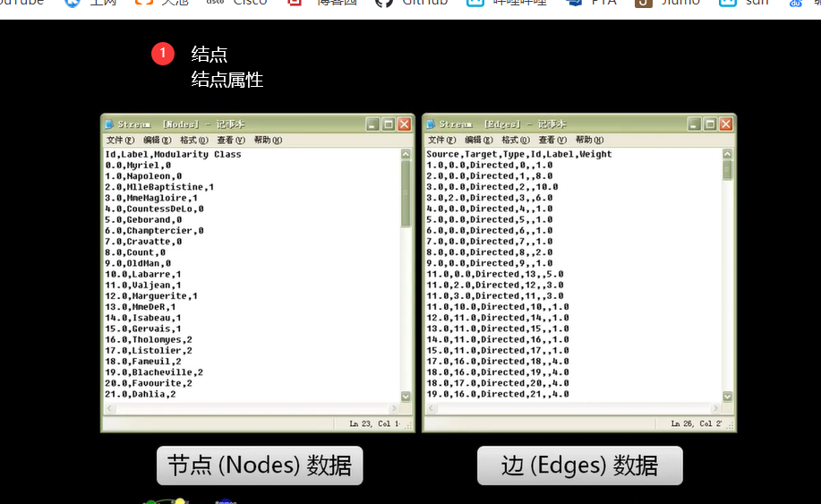This screenshot has width=821, height=504.
Task: Maximize the Nodes Notepad window
Action: 389,124
